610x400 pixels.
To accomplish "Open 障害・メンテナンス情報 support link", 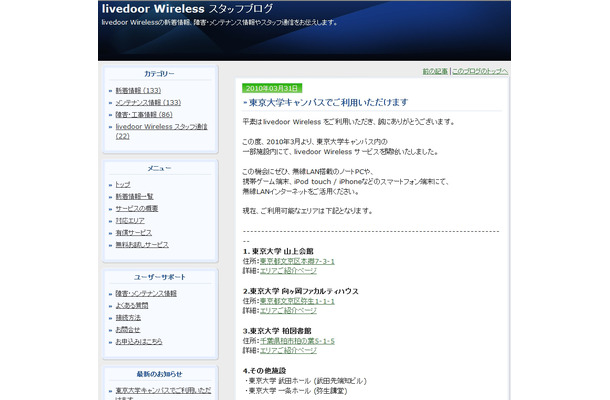I will pyautogui.click(x=146, y=294).
